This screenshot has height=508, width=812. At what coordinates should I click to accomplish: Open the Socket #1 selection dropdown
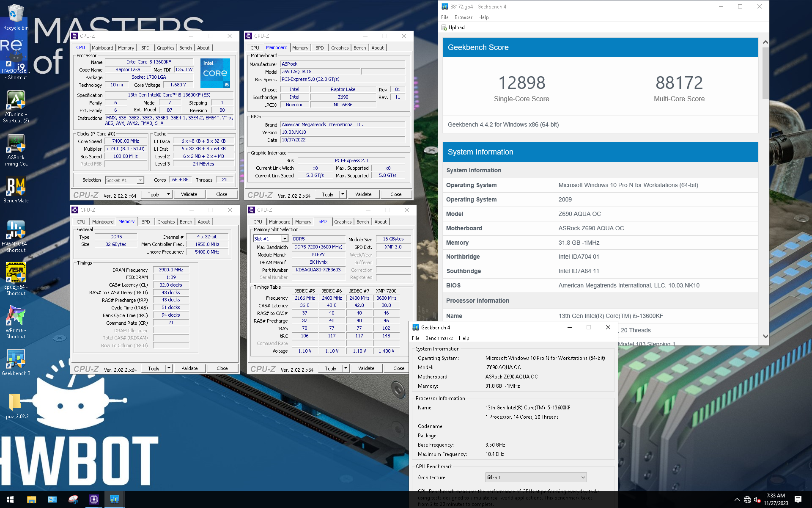(x=125, y=180)
